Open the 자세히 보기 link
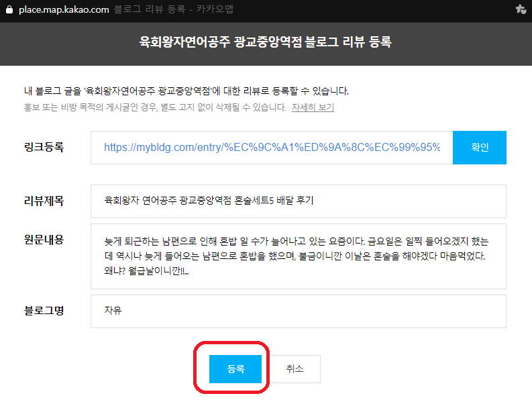This screenshot has height=404, width=532. (x=313, y=107)
